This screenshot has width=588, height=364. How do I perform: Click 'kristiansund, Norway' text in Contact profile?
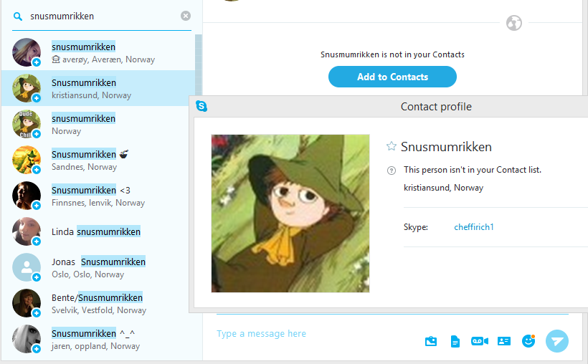(x=443, y=188)
